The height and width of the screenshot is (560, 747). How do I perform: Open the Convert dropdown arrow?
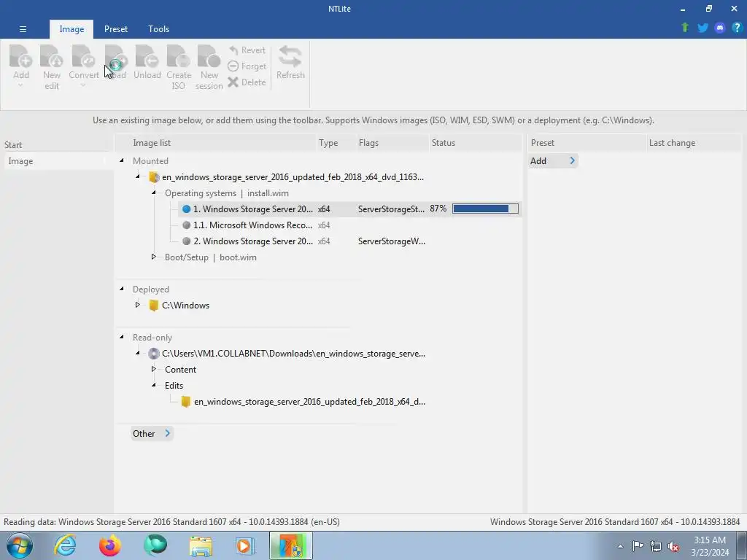(83, 86)
